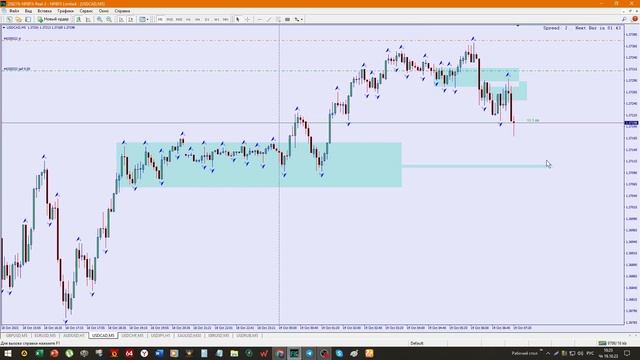Open the Сервис menu

86,11
